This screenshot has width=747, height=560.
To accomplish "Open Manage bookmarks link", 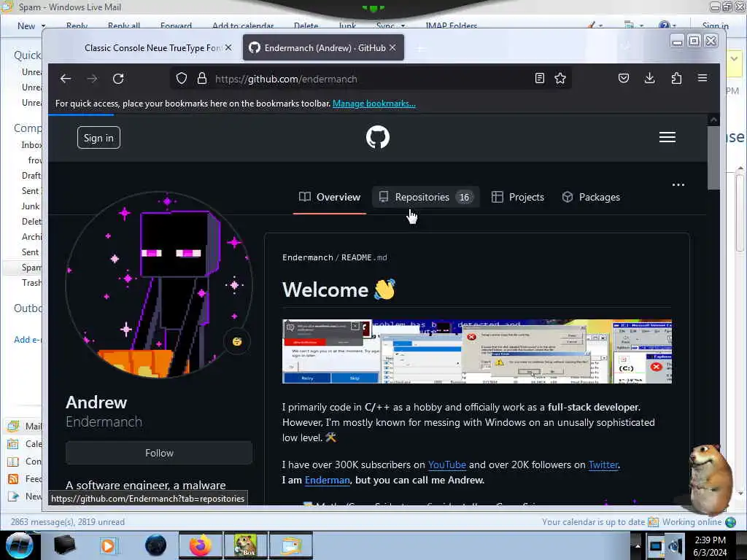I will click(x=374, y=104).
